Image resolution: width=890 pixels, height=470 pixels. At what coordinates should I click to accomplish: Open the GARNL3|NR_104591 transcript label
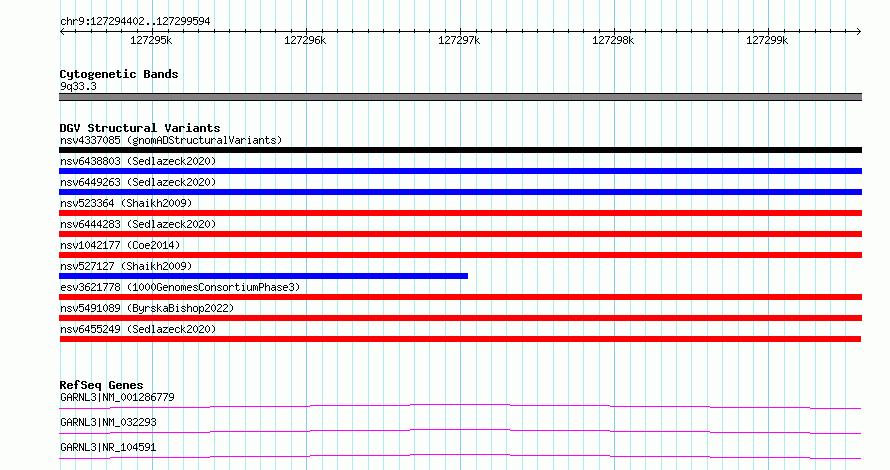(108, 447)
